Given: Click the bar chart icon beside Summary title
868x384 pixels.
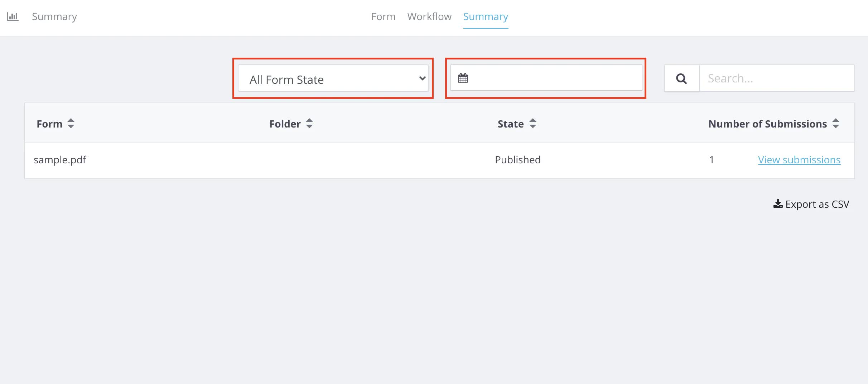Looking at the screenshot, I should (13, 16).
